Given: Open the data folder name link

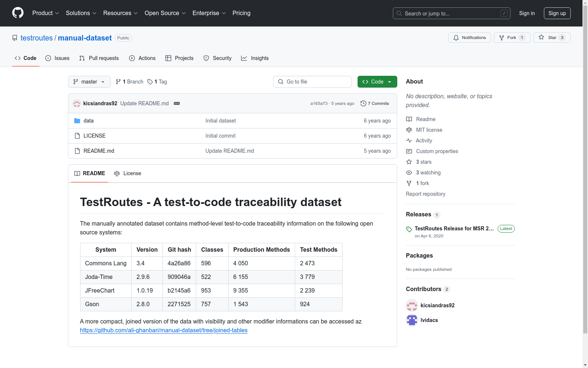Looking at the screenshot, I should [x=89, y=121].
